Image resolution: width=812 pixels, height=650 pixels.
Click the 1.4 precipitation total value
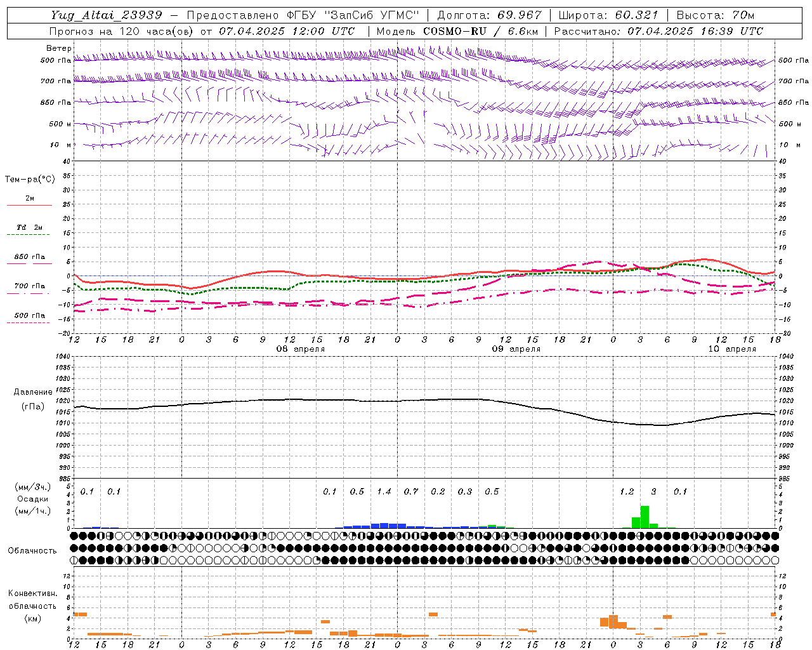point(384,491)
